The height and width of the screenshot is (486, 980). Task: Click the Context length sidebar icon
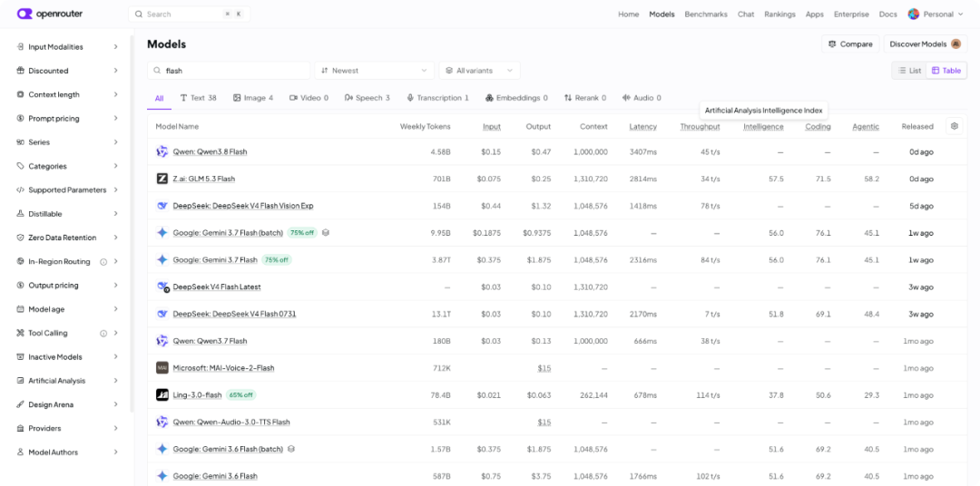coord(21,94)
